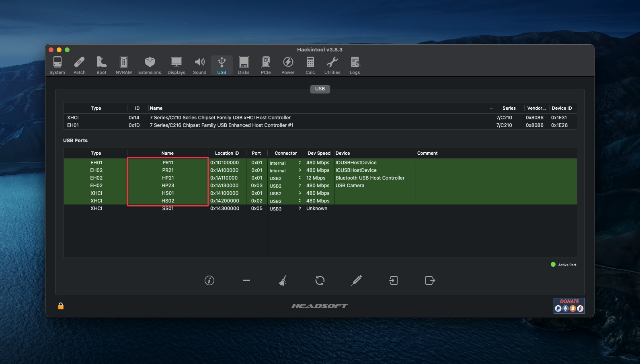Click the syringe inject icon
This screenshot has width=640, height=364.
click(x=357, y=280)
